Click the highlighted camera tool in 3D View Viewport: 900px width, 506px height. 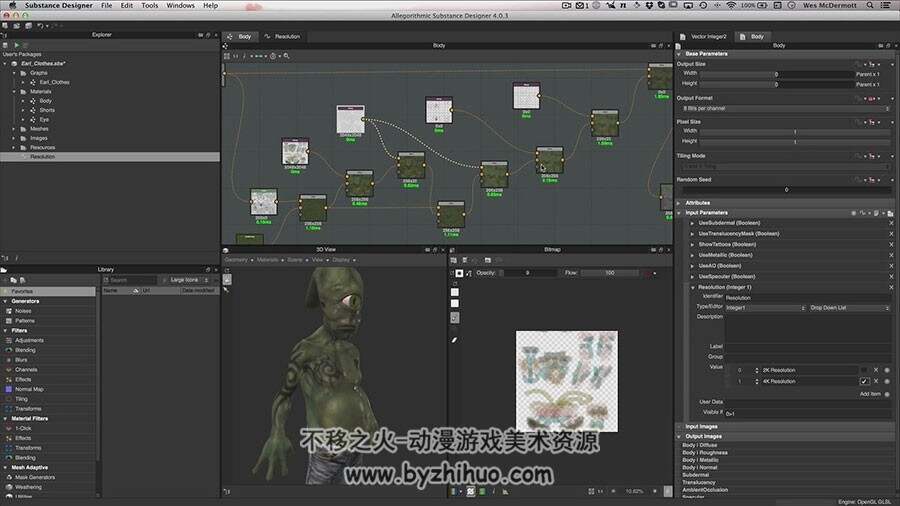[x=227, y=279]
